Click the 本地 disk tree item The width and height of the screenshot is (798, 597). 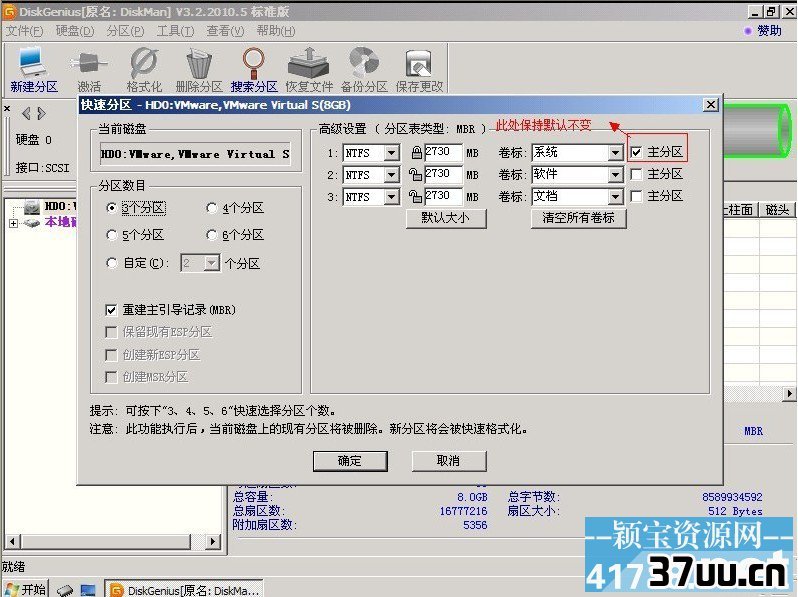coord(60,222)
